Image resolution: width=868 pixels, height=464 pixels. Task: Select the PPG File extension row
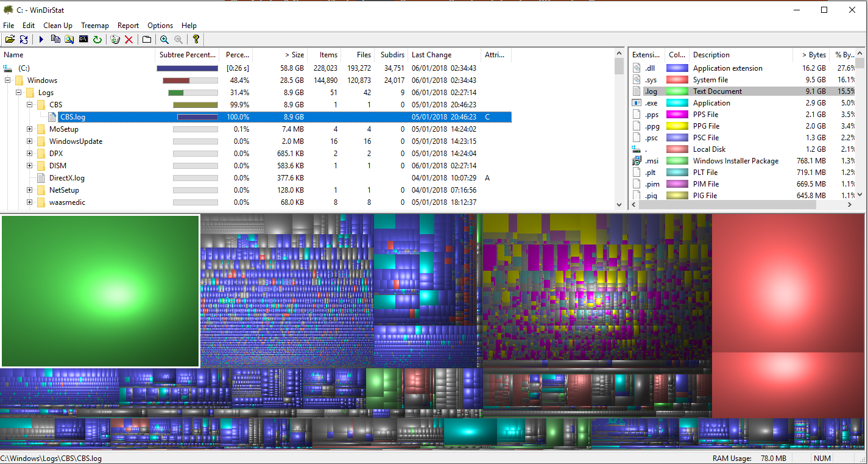click(743, 126)
